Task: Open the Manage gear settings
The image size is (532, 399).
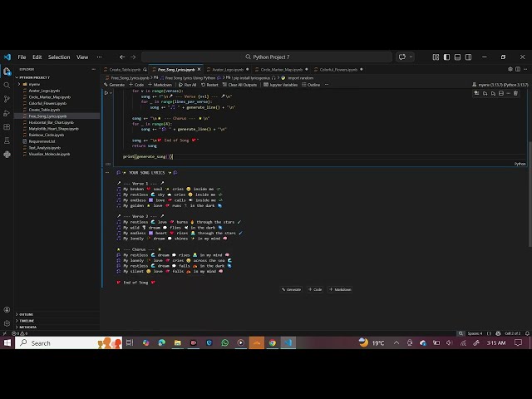Action: point(7,323)
